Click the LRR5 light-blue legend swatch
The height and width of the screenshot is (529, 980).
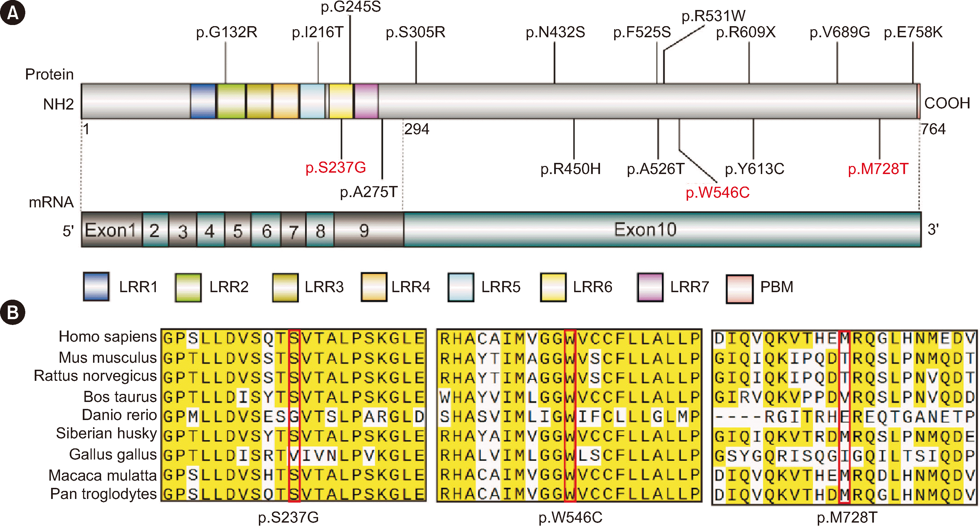(x=461, y=287)
